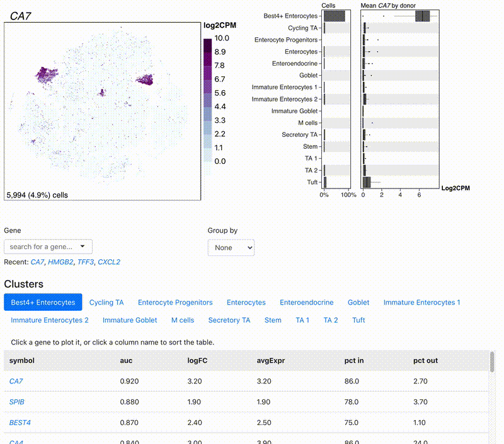
Task: Plot the BEST4 gene from the table
Action: 20,422
